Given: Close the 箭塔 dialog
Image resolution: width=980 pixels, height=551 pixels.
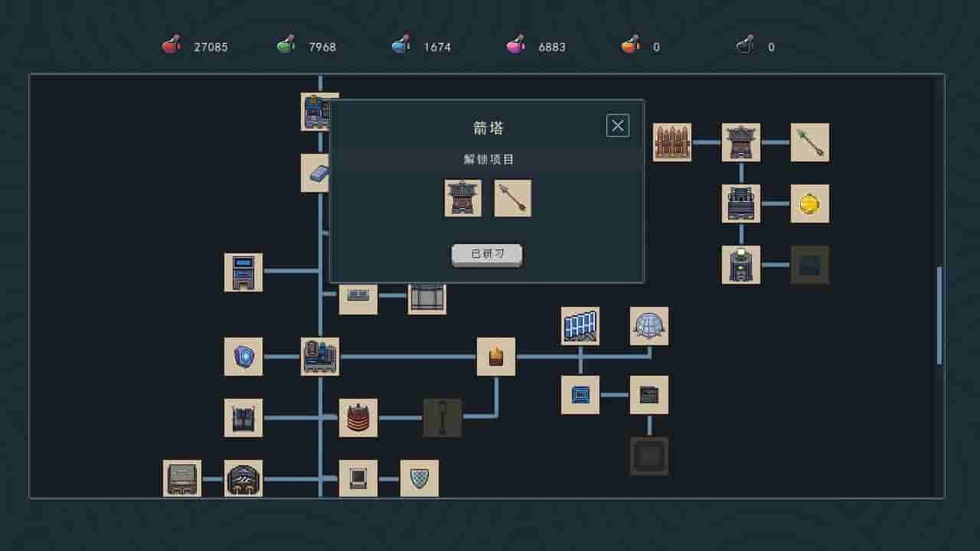Looking at the screenshot, I should pyautogui.click(x=617, y=126).
